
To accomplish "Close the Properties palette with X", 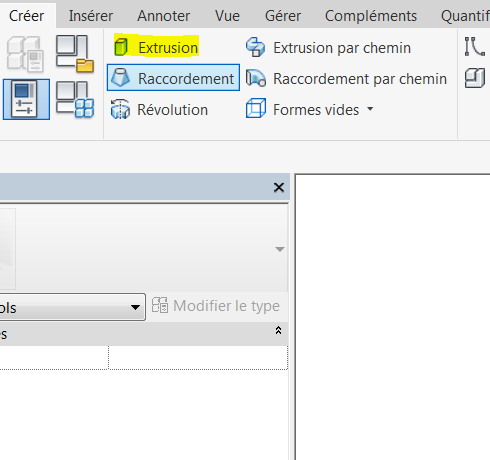I will [x=279, y=187].
